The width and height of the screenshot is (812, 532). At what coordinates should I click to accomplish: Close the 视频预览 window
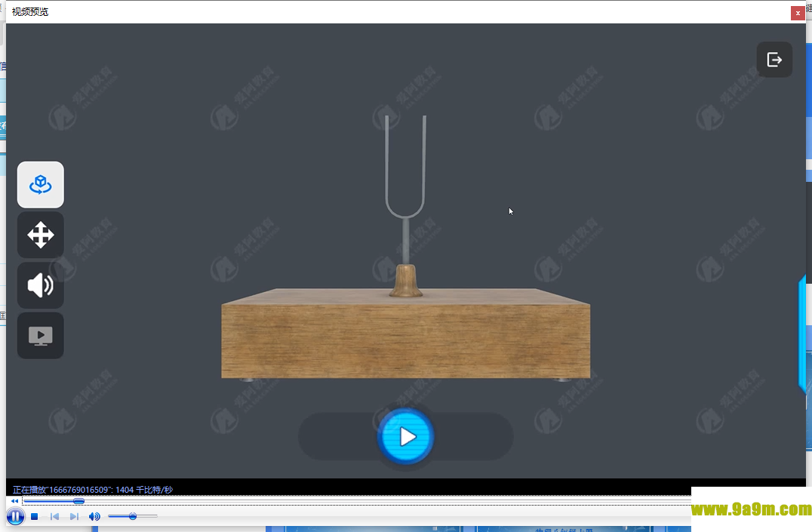tap(797, 13)
